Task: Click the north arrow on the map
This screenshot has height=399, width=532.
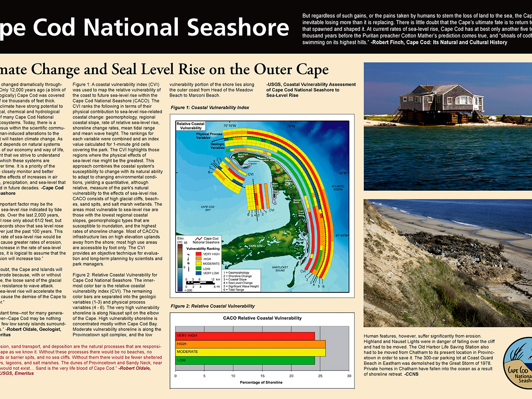Action: point(188,262)
